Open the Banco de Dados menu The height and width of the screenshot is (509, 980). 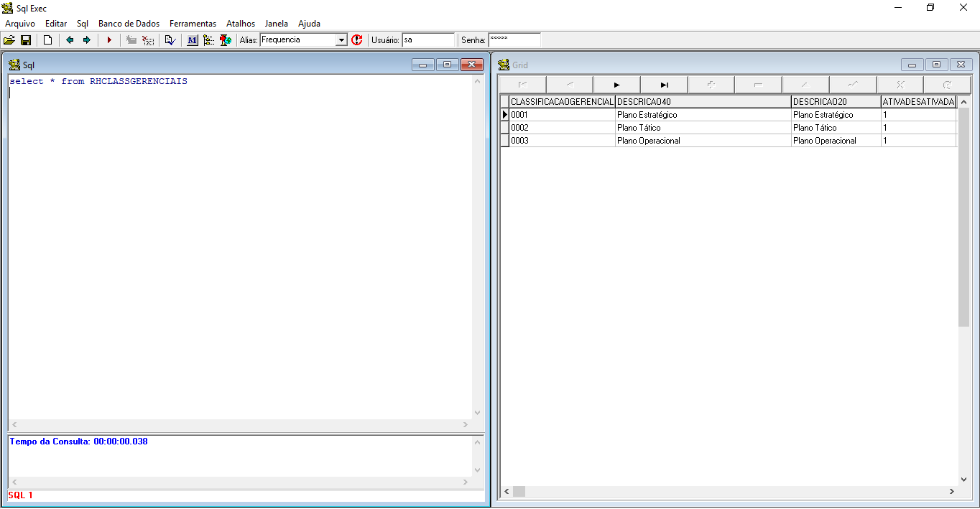coord(129,24)
